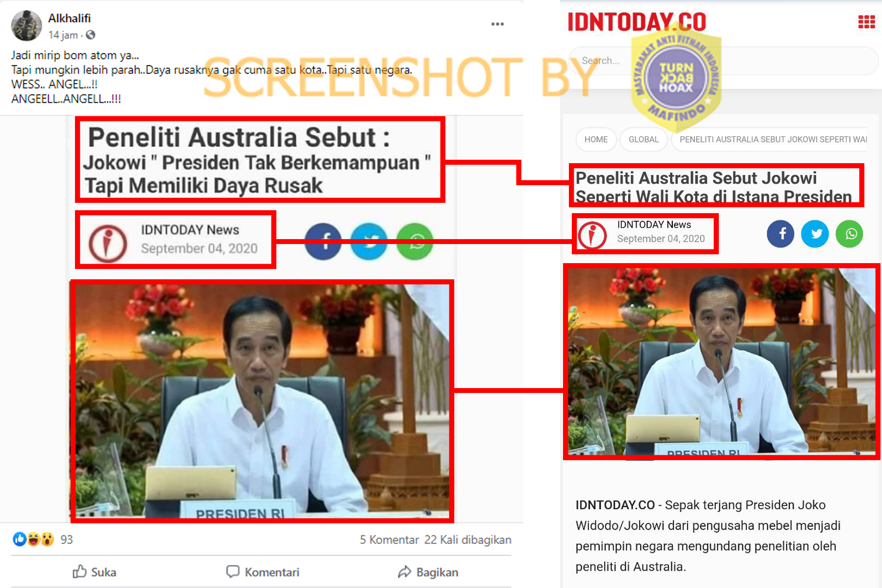This screenshot has height=588, width=882.
Task: Select the Twitter share icon in the left post image
Action: pyautogui.click(x=369, y=242)
